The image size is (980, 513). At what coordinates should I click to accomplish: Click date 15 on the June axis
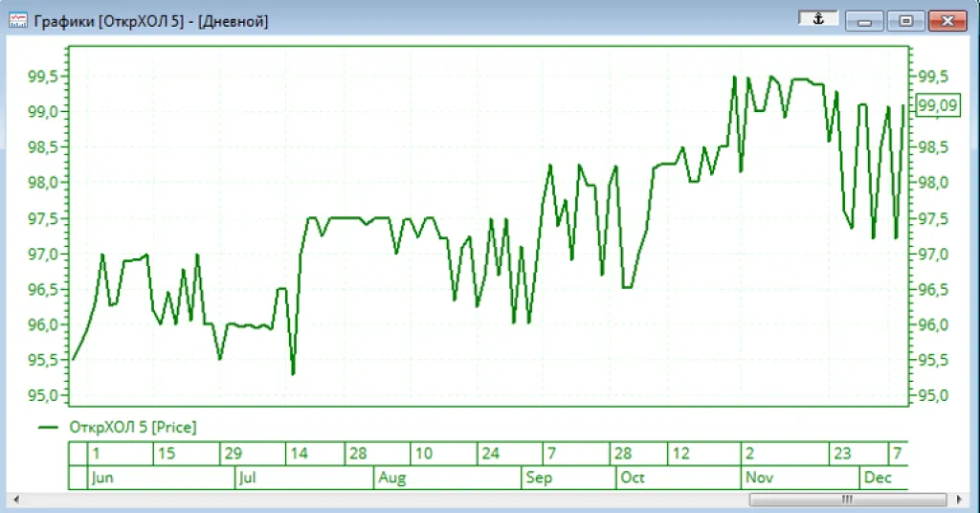click(166, 454)
